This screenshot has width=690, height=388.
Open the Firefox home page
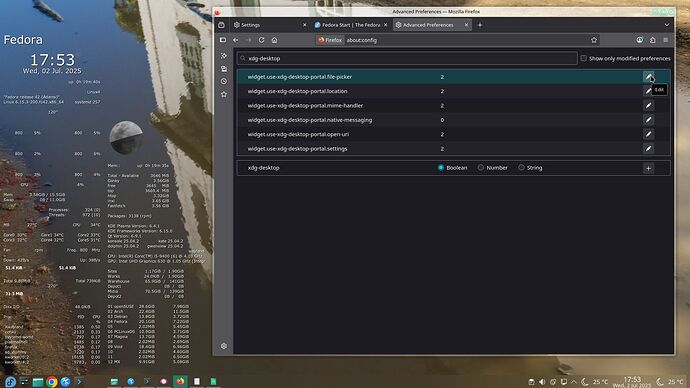tap(274, 40)
